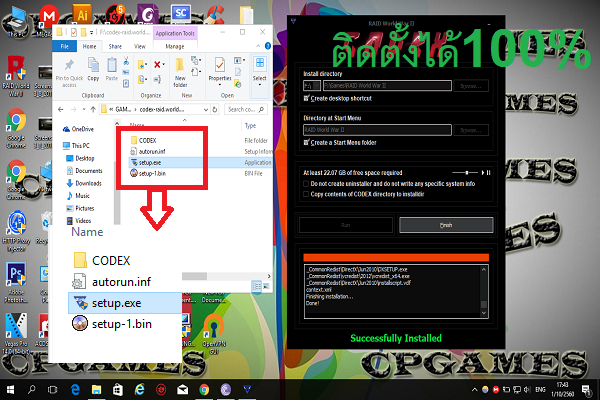
Task: Open the CCleaner desktop icon
Action: (214, 15)
